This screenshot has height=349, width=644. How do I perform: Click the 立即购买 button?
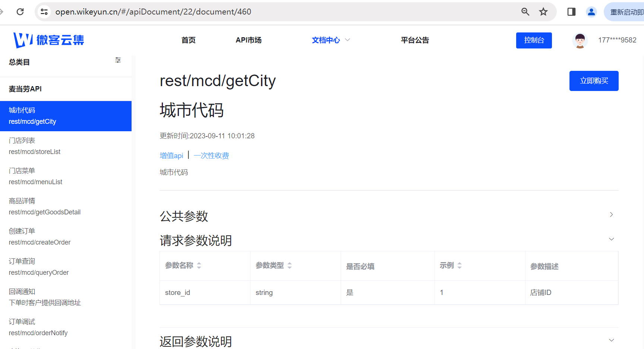tap(594, 81)
